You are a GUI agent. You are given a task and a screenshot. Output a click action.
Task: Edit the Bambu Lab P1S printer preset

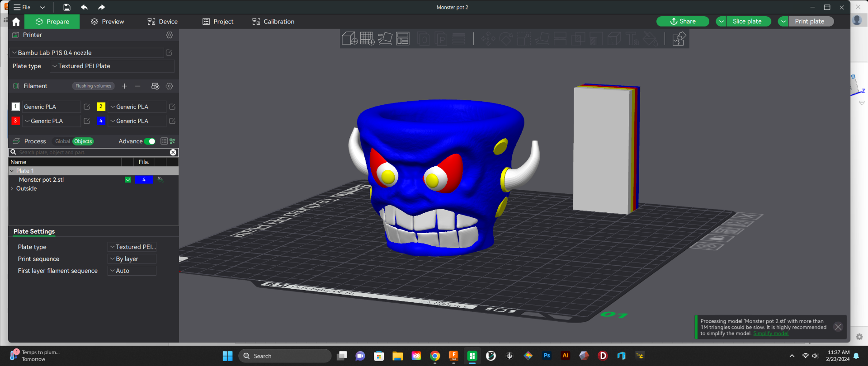pyautogui.click(x=169, y=53)
